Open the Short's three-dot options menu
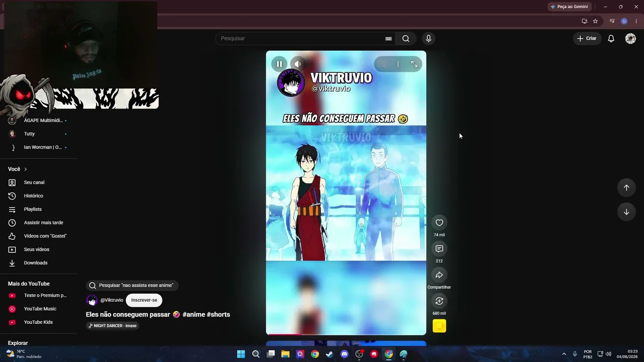This screenshot has height=362, width=644. pos(398,64)
